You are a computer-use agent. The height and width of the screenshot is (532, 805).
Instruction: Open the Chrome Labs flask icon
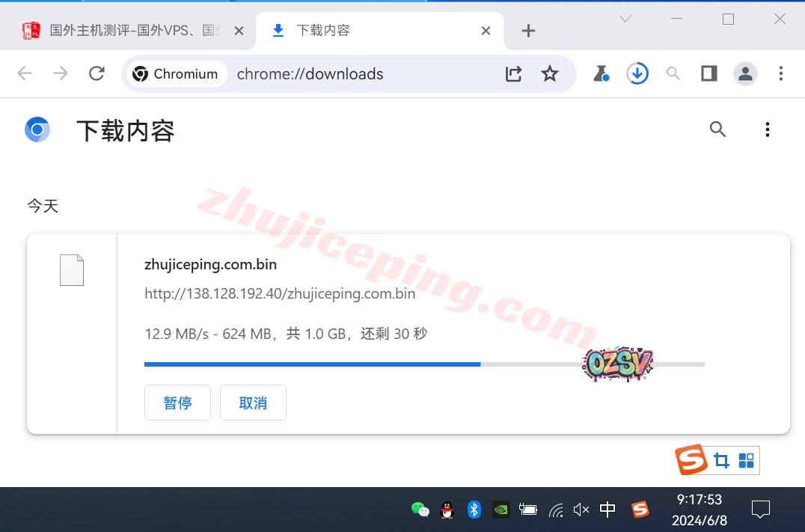(x=601, y=73)
